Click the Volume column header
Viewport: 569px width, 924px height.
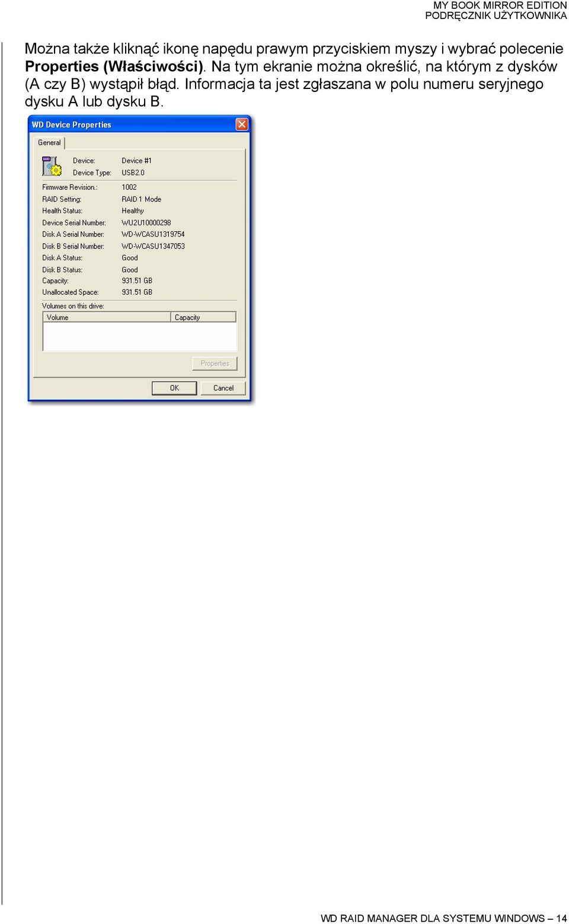107,317
